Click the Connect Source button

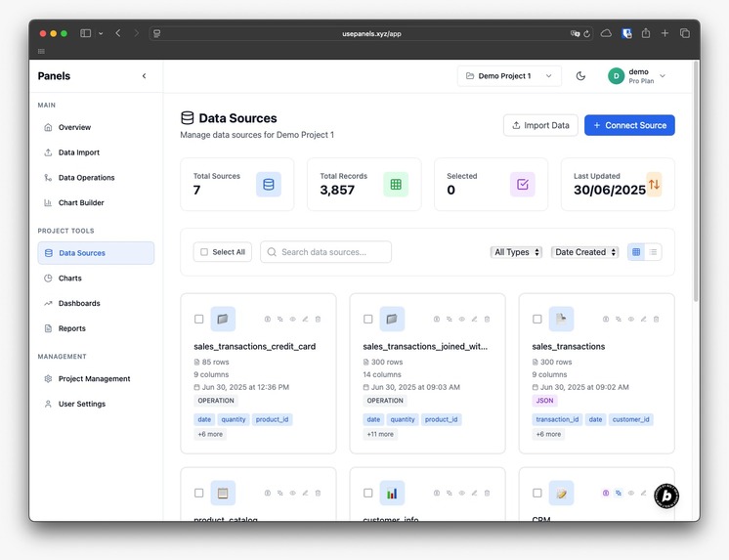(x=629, y=125)
